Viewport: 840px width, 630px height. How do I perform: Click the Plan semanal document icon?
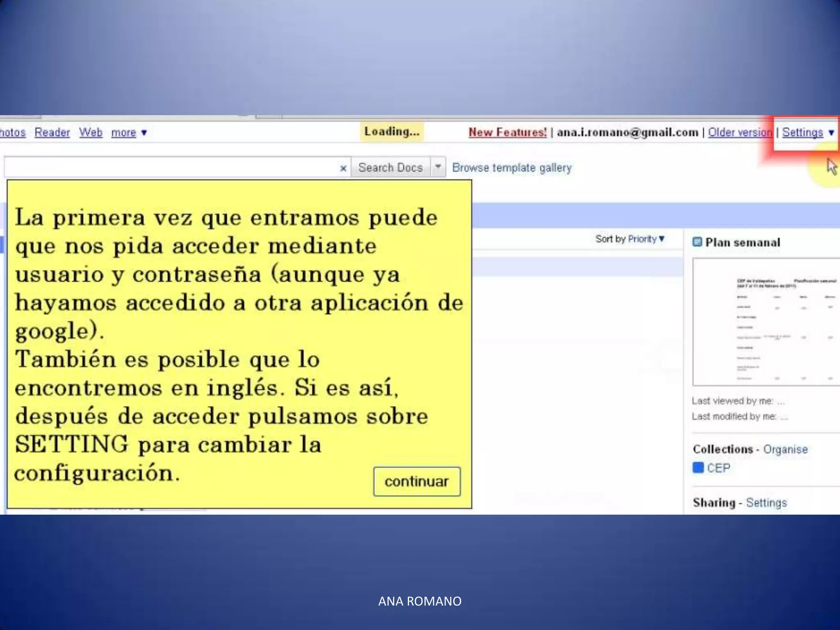[x=697, y=242]
